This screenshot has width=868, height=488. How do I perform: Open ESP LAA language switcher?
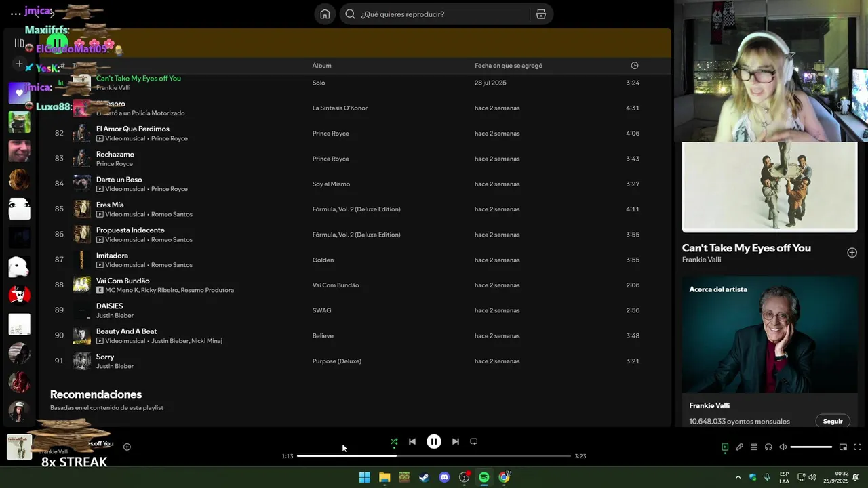tap(784, 477)
